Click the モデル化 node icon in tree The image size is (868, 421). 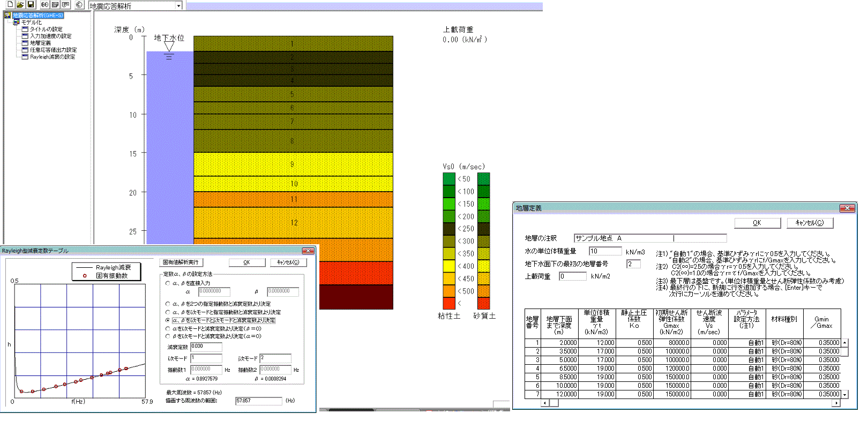tap(17, 22)
